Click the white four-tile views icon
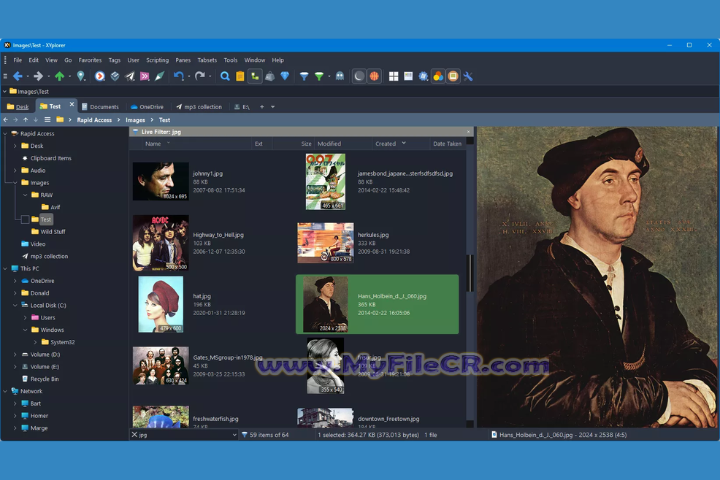Screen dimensions: 720x480 pos(394,76)
